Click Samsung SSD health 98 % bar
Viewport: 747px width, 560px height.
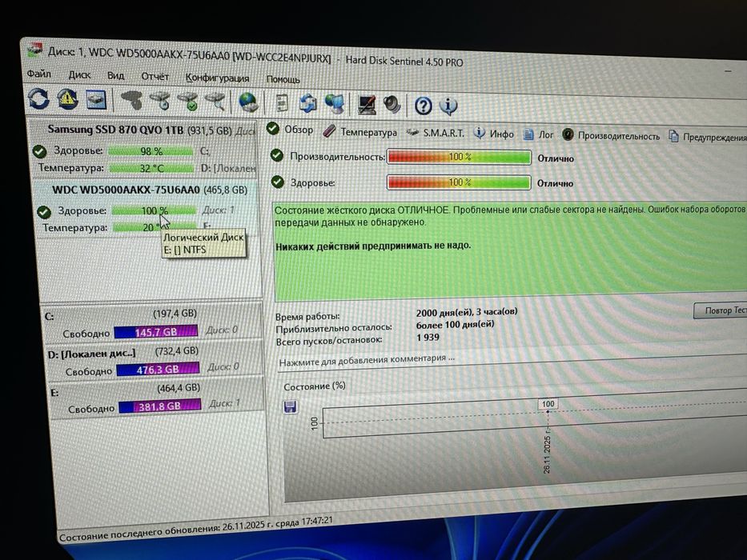151,151
